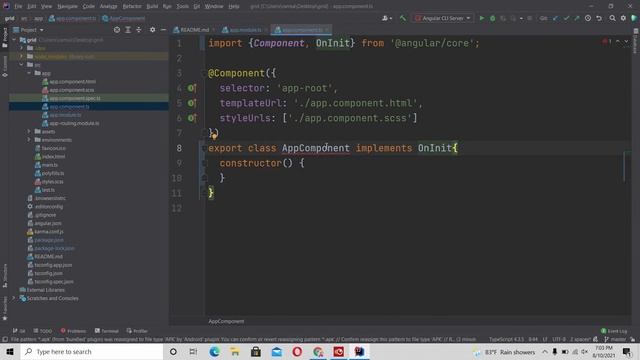The width and height of the screenshot is (640, 360).
Task: Click the red error indicator at editor top right
Action: pos(607,42)
